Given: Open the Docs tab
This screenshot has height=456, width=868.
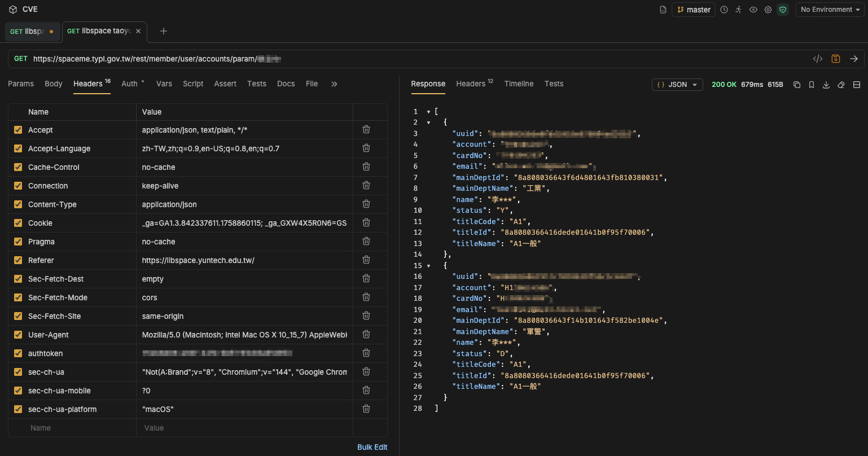Looking at the screenshot, I should click(286, 84).
